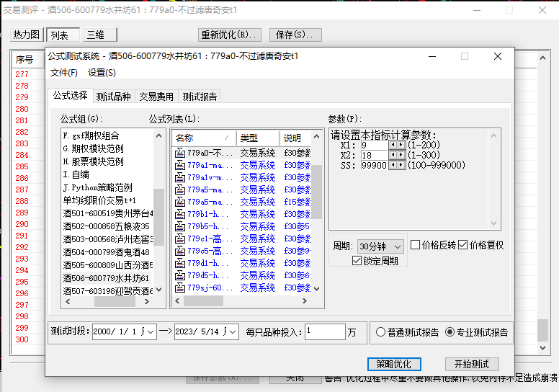Viewport: 559px width, 392px height.
Task: Open the test end date dropdown
Action: (x=233, y=331)
